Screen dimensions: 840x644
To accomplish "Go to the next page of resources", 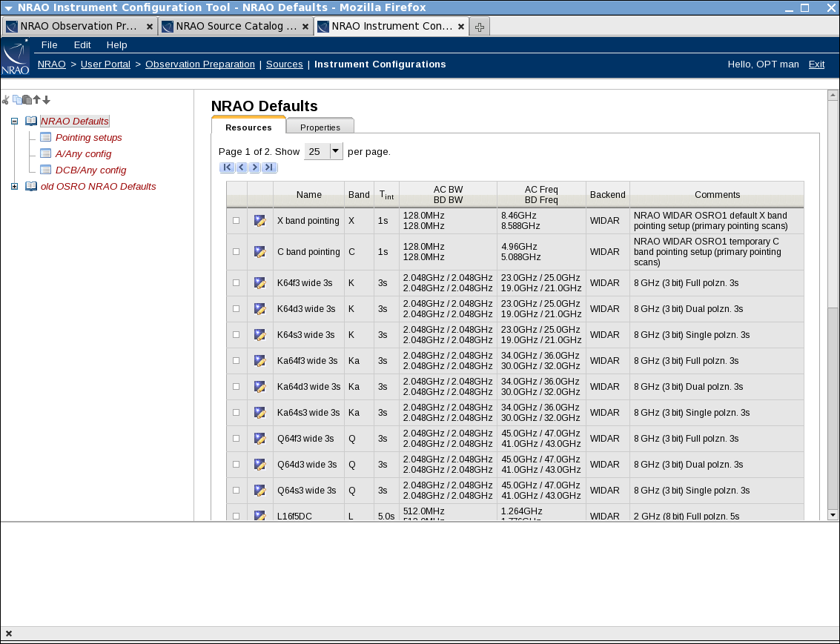I will point(255,167).
